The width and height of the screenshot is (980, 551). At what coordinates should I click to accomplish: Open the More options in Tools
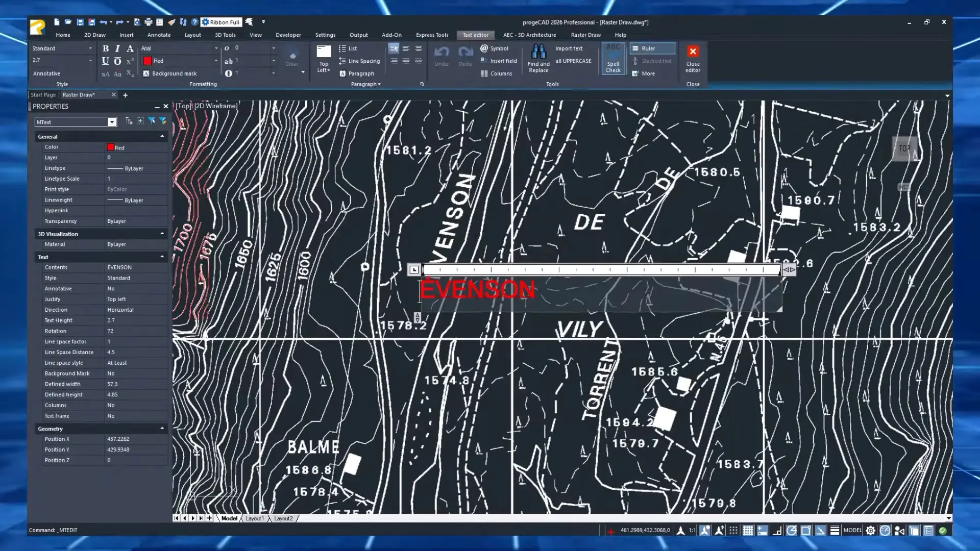[x=643, y=73]
